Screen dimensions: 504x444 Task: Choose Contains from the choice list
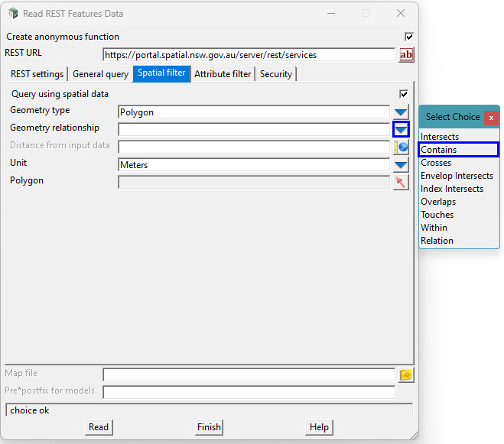click(x=459, y=150)
